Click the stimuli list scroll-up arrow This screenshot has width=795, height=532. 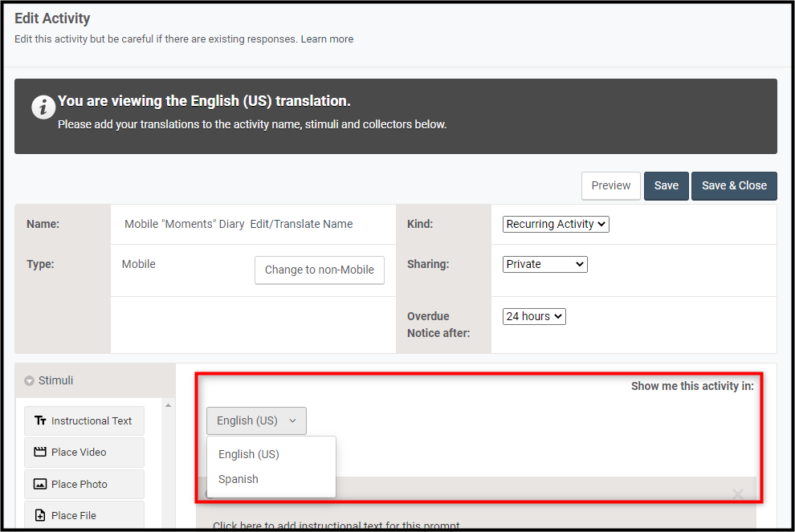[x=169, y=405]
